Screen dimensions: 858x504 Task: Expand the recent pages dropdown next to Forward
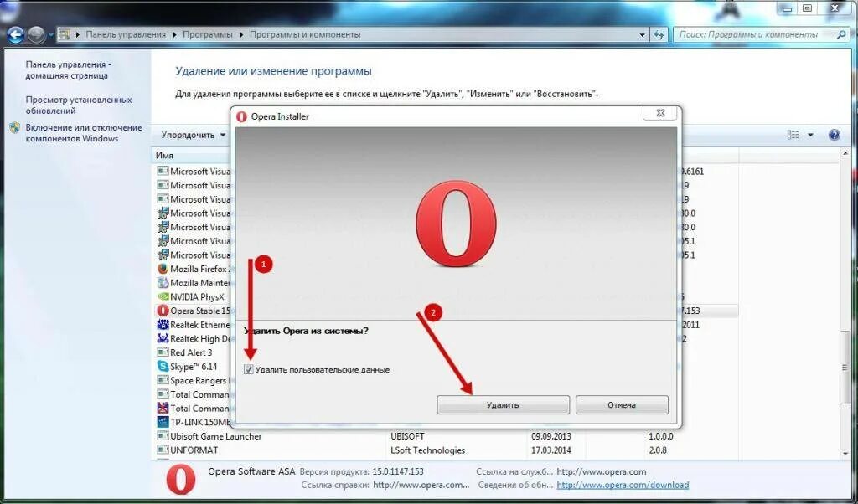click(51, 35)
